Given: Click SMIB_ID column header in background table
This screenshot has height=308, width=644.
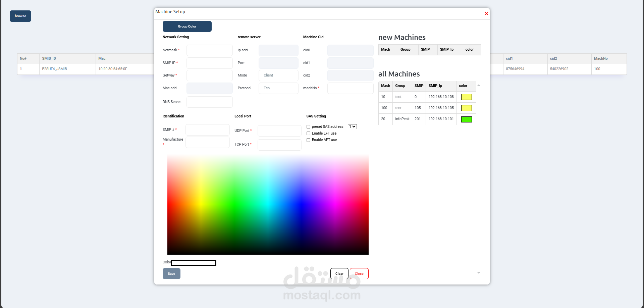Looking at the screenshot, I should 49,59.
